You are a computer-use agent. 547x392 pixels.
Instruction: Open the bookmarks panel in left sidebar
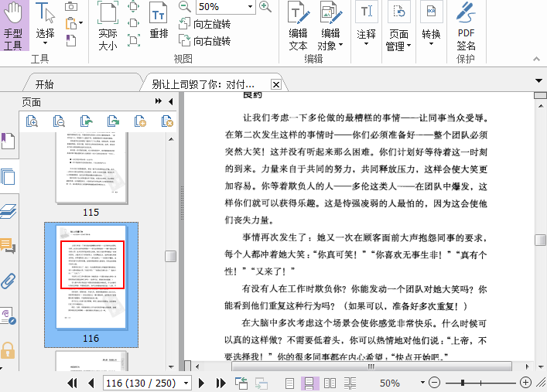tap(9, 141)
